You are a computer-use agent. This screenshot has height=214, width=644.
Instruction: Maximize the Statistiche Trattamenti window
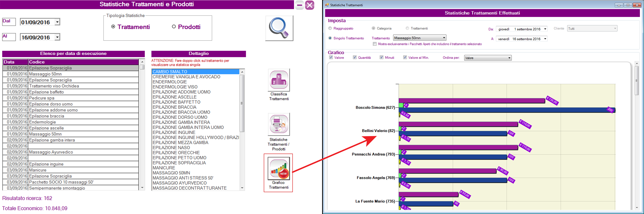pos(628,5)
